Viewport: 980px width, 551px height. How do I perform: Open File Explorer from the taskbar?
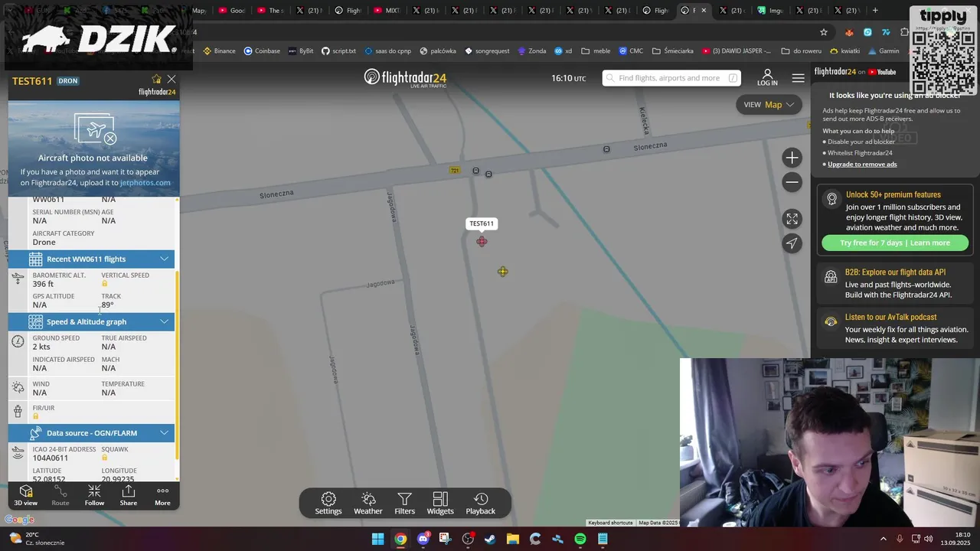(512, 539)
